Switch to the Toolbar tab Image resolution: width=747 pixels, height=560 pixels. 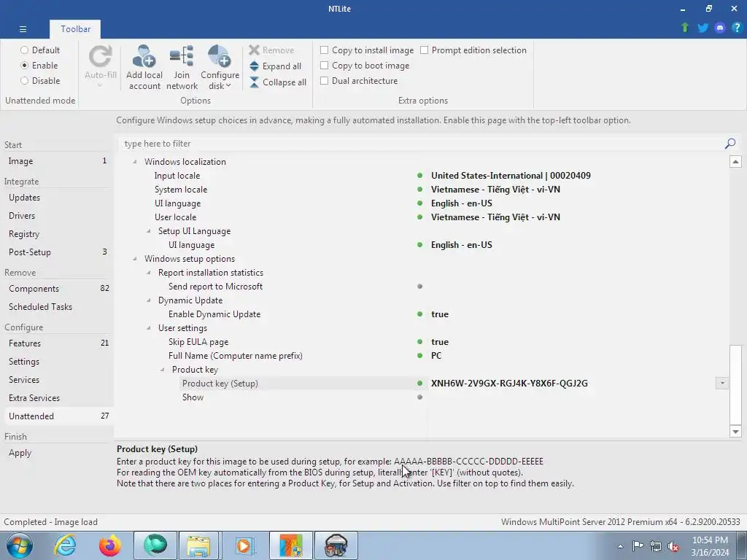point(75,29)
